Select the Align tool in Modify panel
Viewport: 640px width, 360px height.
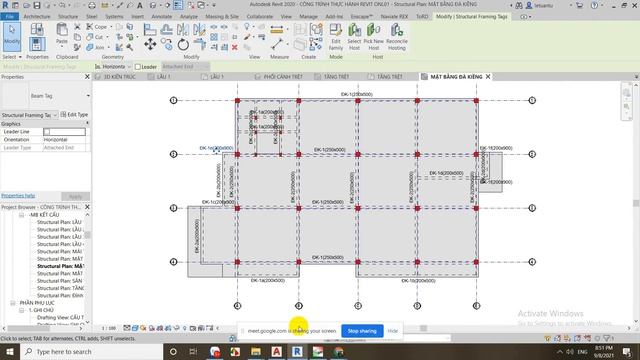click(x=150, y=29)
